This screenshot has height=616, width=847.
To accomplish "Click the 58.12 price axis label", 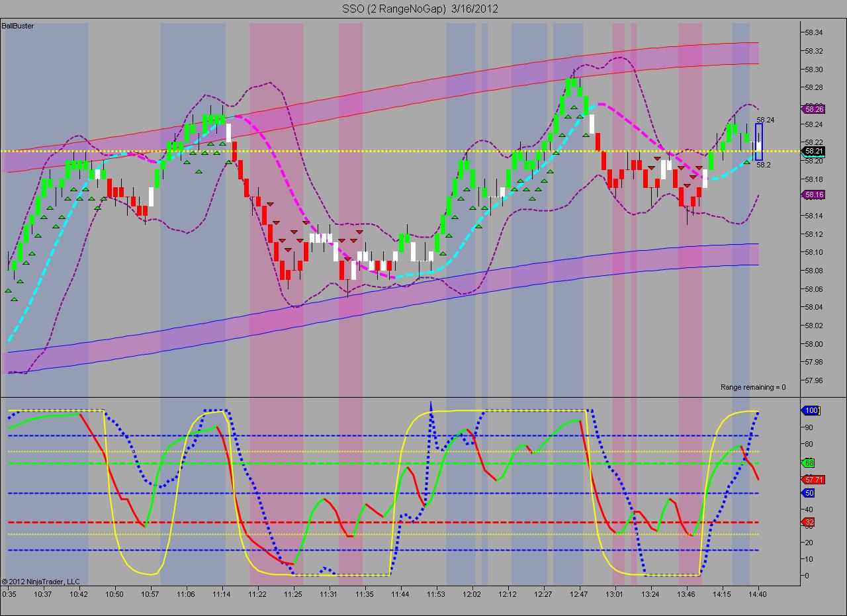I will (814, 234).
